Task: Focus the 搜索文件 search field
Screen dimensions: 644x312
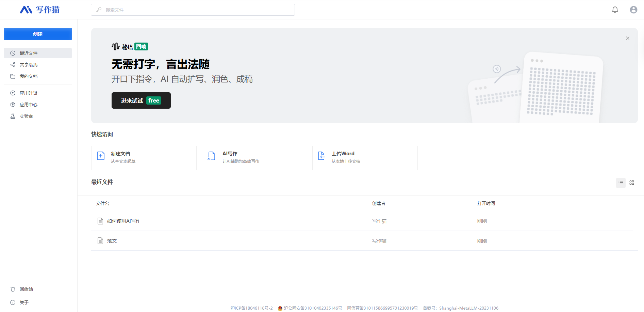Action: click(x=193, y=10)
